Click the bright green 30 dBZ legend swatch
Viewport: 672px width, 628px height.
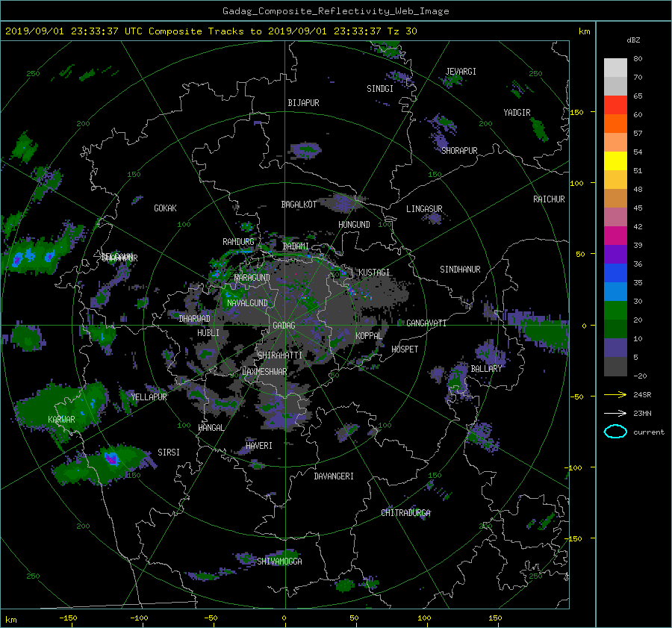tap(615, 310)
